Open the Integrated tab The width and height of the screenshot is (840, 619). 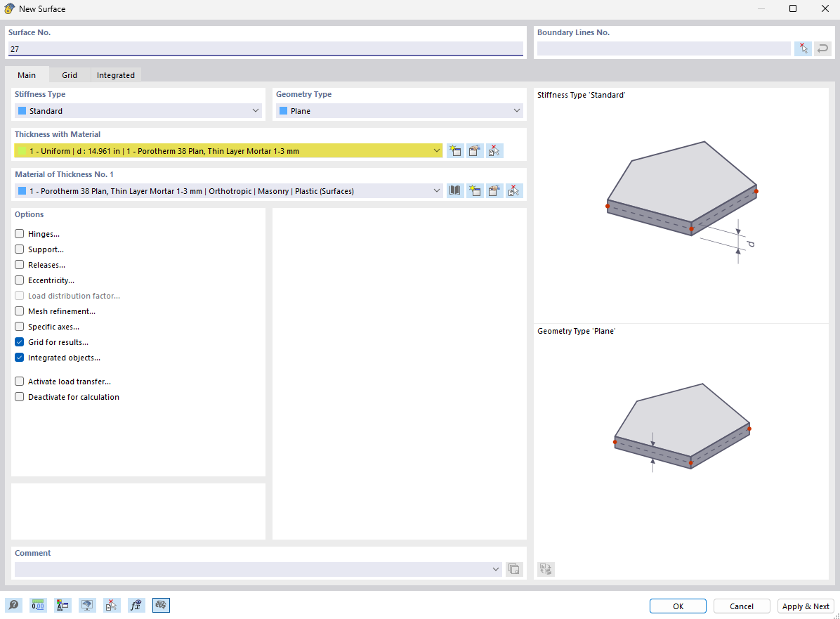point(115,74)
